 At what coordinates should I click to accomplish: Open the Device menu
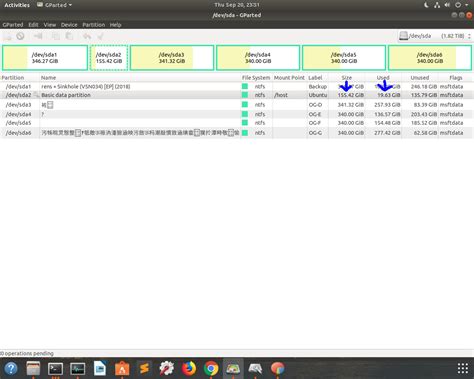tap(69, 25)
